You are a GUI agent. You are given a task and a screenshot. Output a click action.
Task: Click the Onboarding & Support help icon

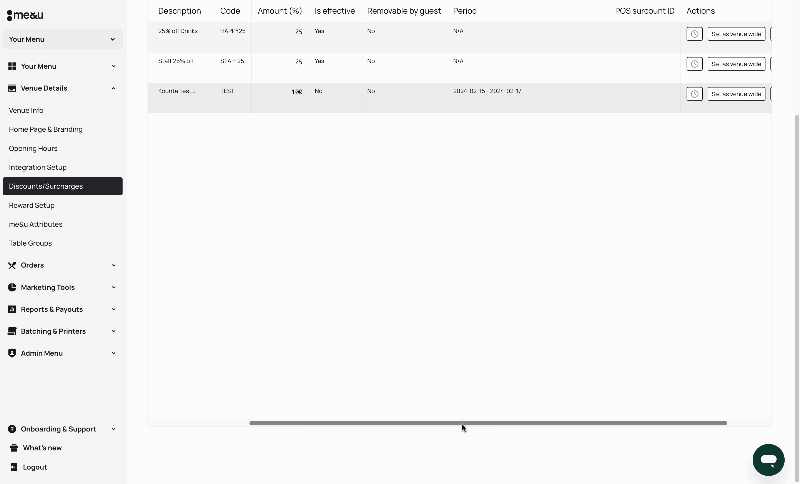click(12, 429)
